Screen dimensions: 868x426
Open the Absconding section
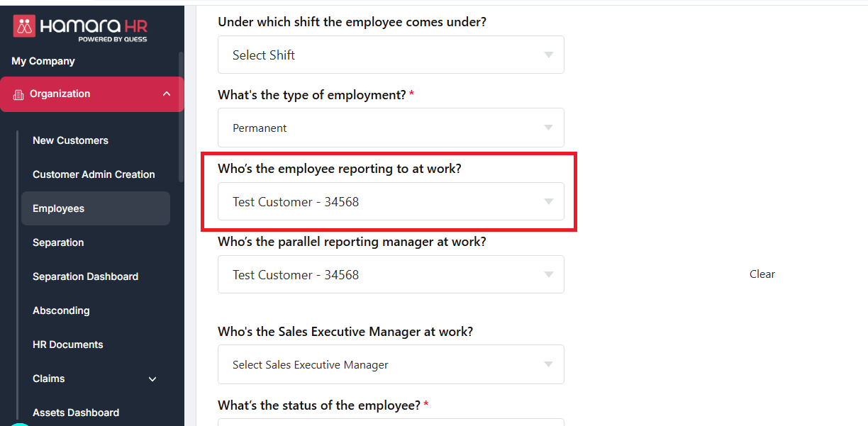coord(61,310)
